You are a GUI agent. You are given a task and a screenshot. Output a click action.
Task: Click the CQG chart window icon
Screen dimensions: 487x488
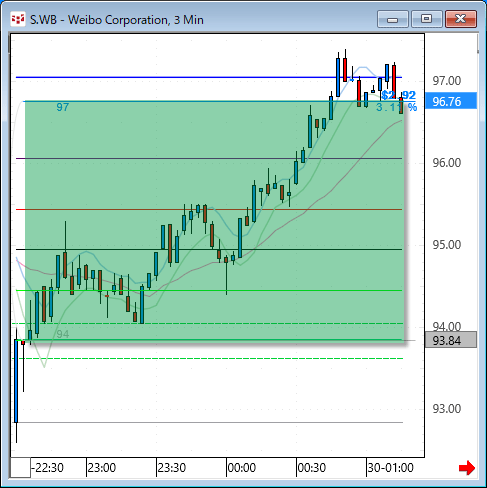(18, 19)
